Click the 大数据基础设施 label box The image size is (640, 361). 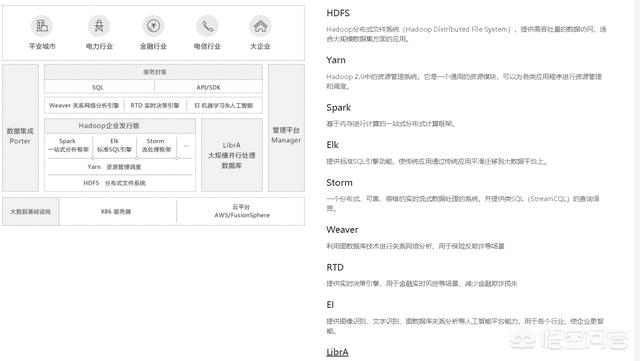tap(31, 212)
